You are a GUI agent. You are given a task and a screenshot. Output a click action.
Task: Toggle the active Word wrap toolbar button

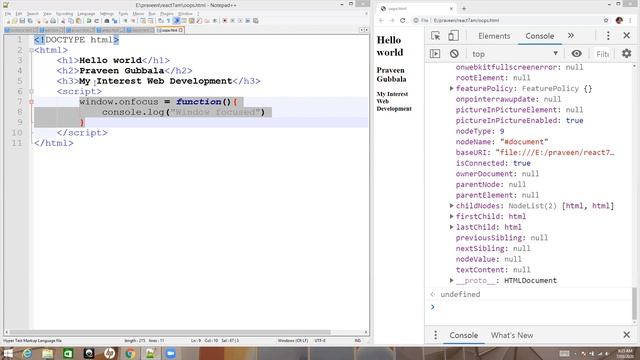177,21
